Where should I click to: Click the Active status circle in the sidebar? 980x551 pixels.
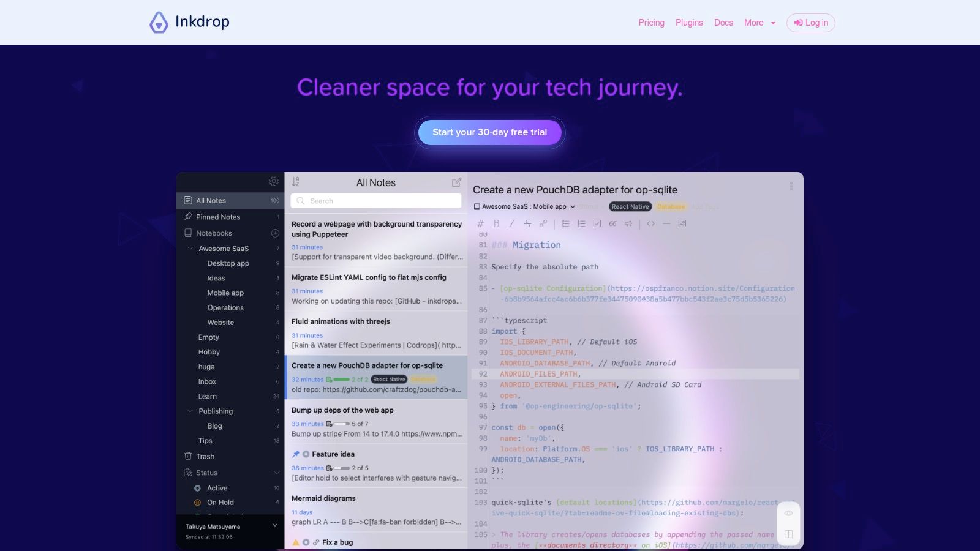coord(197,488)
